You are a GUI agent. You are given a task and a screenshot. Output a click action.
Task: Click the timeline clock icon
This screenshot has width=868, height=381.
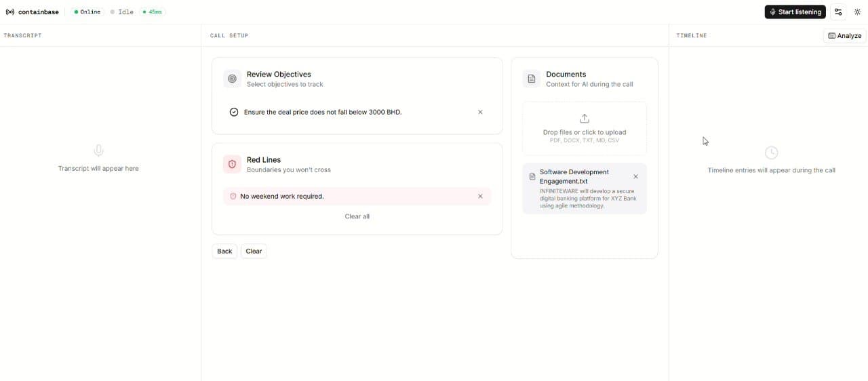pos(771,153)
